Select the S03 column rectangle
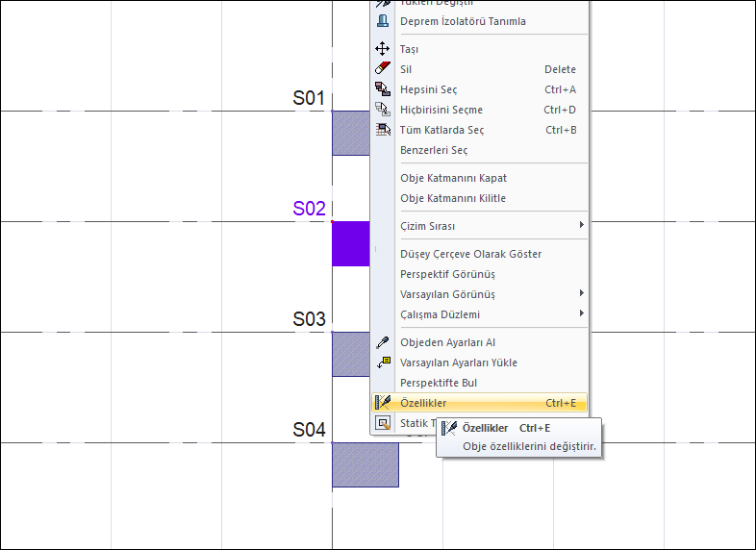This screenshot has width=756, height=550. 351,354
